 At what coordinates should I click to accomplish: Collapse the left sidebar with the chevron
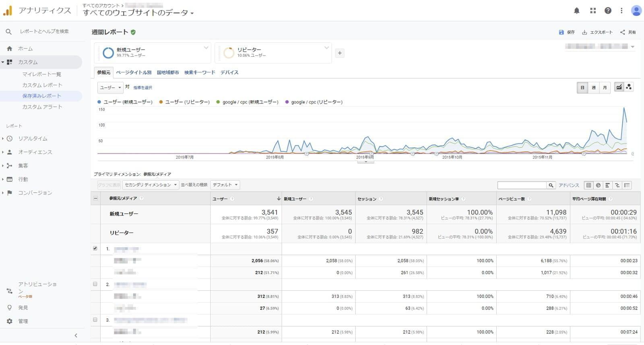(76, 335)
